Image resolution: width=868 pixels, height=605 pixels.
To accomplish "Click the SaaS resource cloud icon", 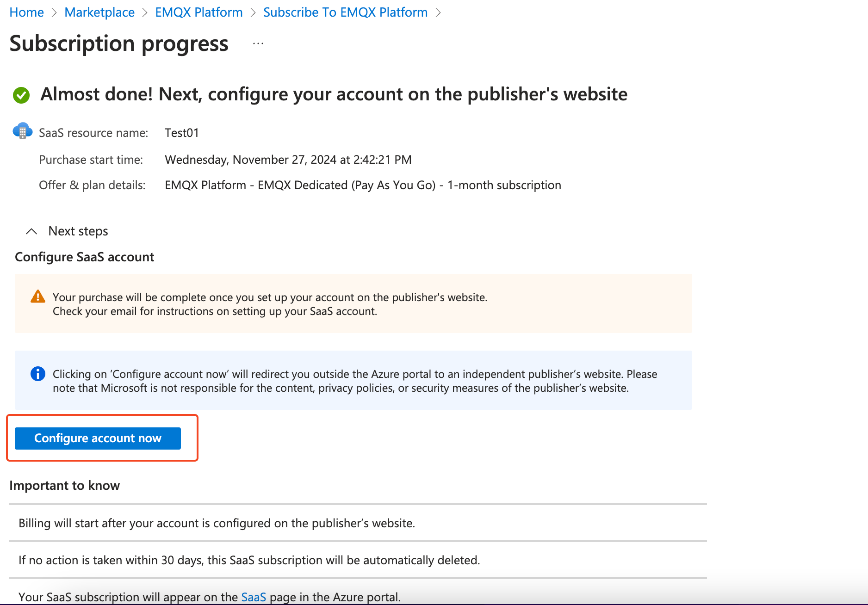I will 22,131.
